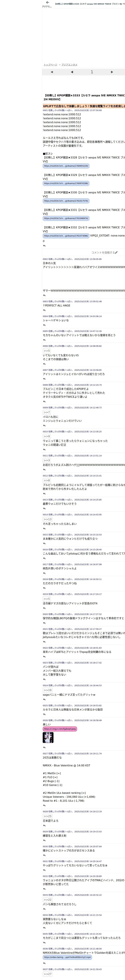The width and height of the screenshot is (125, 980).
Task: Click the >>5 anchor in post 0006
Action: (47, 351)
